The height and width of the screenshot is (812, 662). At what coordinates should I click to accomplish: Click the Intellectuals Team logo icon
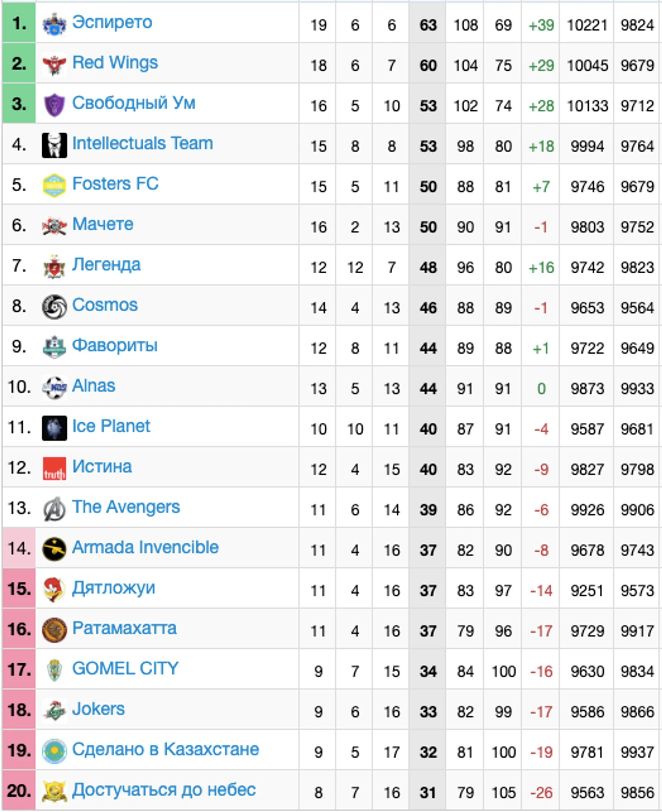(x=54, y=145)
